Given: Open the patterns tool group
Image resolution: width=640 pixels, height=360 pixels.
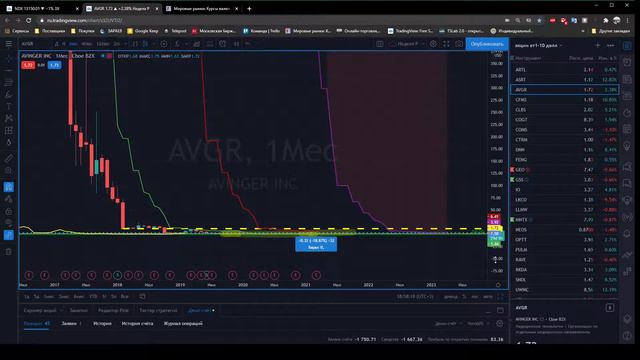Looking at the screenshot, I should click(x=9, y=118).
